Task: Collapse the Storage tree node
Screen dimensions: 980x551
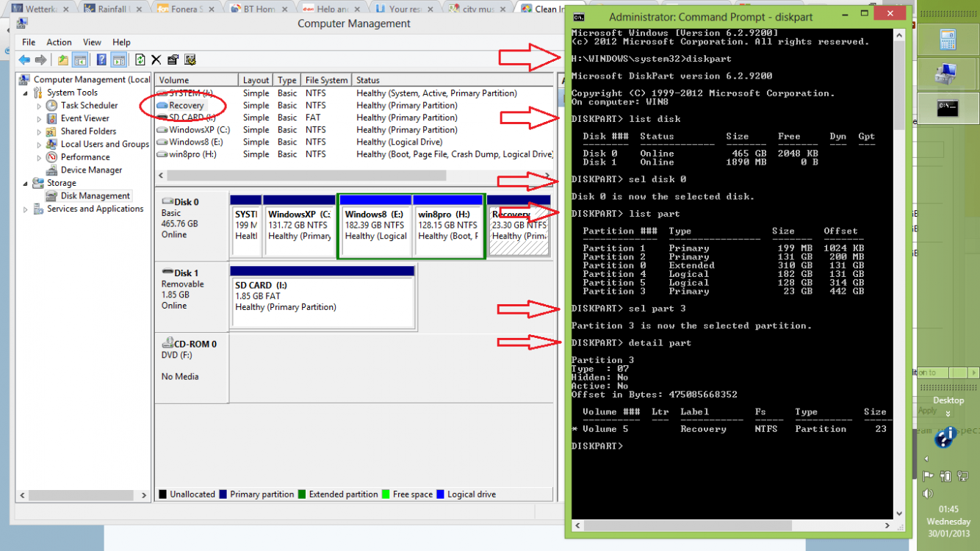Action: pyautogui.click(x=26, y=183)
